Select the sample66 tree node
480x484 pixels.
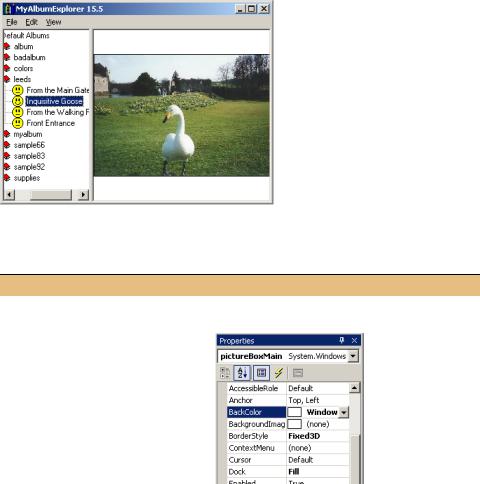coord(29,145)
